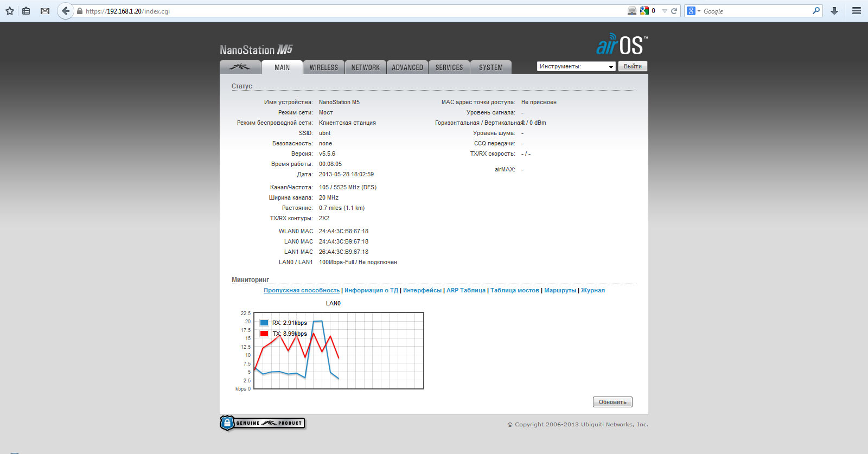This screenshot has height=454, width=868.
Task: Reload the page with the refresh icon
Action: (x=674, y=11)
